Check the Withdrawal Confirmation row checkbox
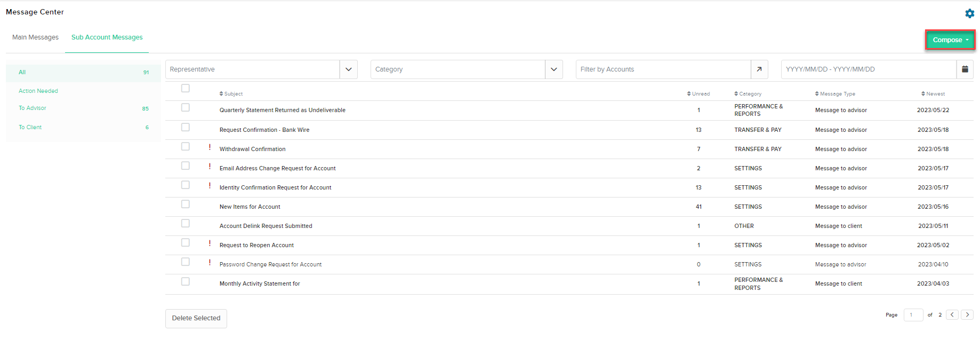 (x=186, y=146)
